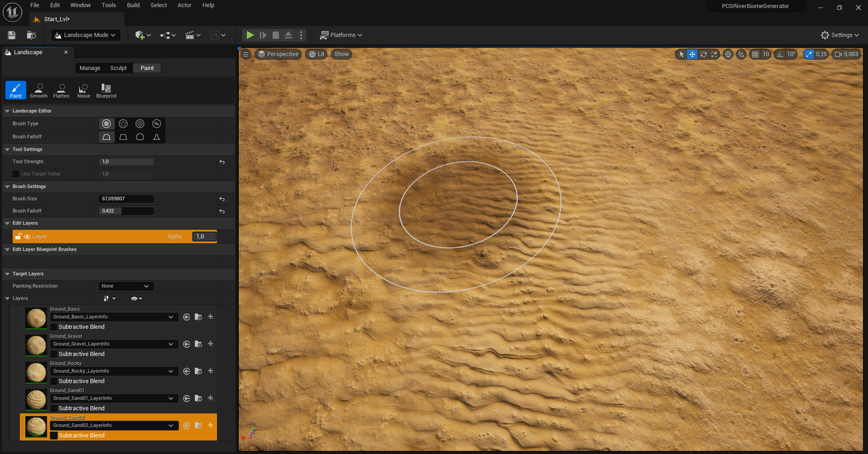Toggle world/local coordinate space globe
Screen dimensions: 868x454
coord(728,54)
